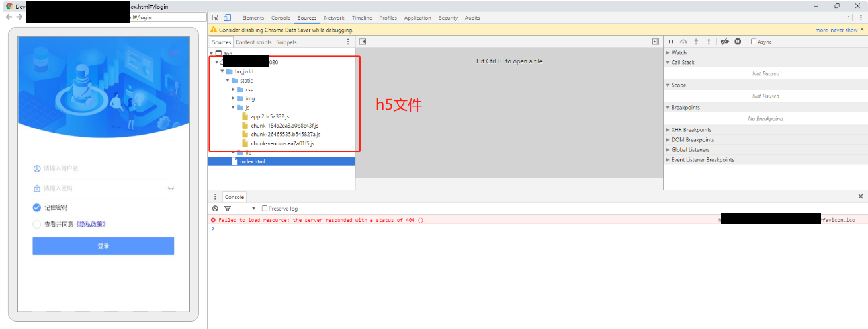Screen dimensions: 868x329
Task: Deactivate all breakpoints icon
Action: (x=725, y=42)
